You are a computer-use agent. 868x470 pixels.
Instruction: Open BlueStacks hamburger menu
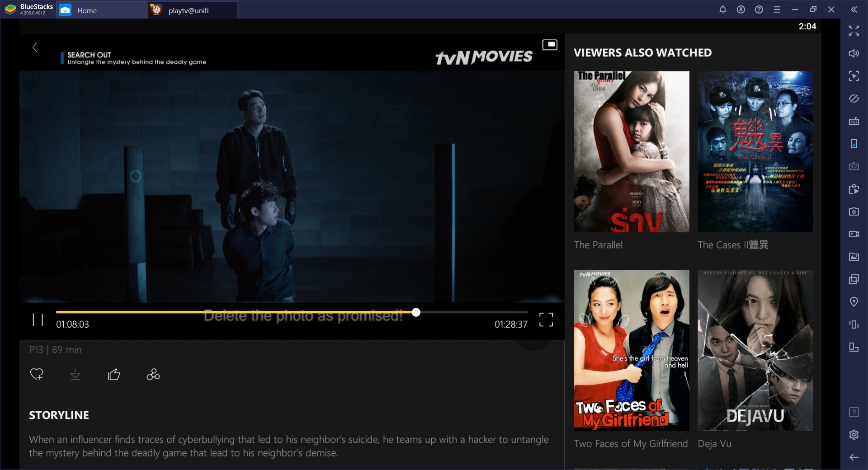(777, 9)
